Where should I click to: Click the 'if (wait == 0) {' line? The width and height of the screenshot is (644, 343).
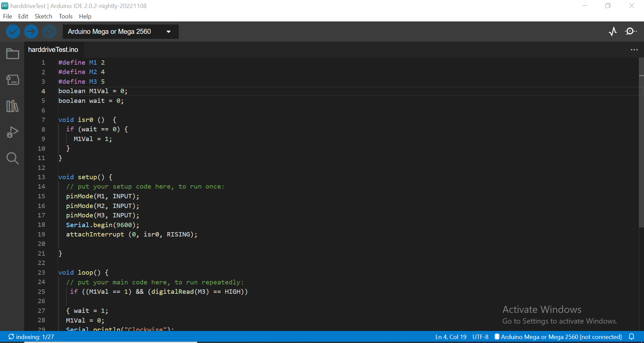point(97,129)
